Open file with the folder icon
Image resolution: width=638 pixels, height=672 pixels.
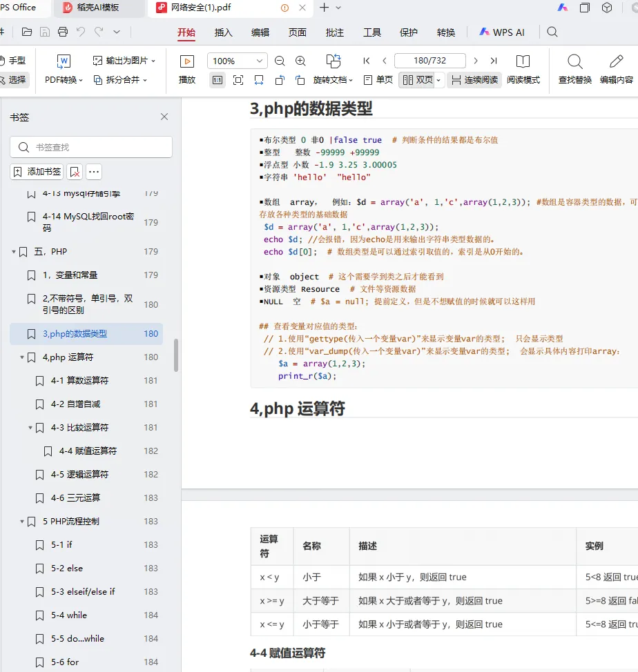(26, 32)
